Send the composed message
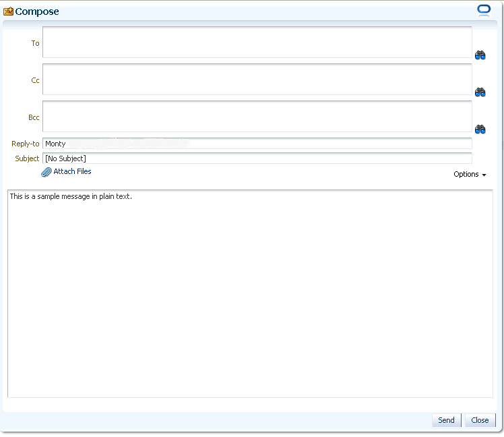Screen dimensions: 504x437 [x=446, y=420]
